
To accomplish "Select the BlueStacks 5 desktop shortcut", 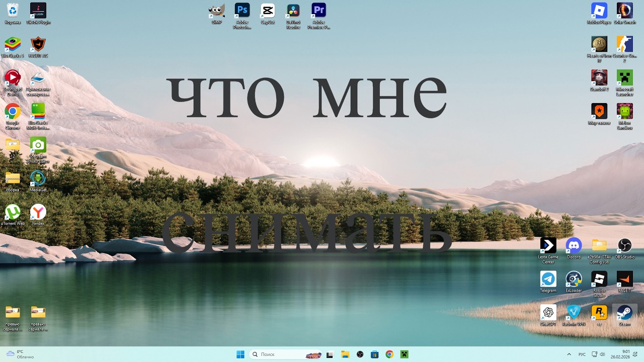I will coord(13,47).
